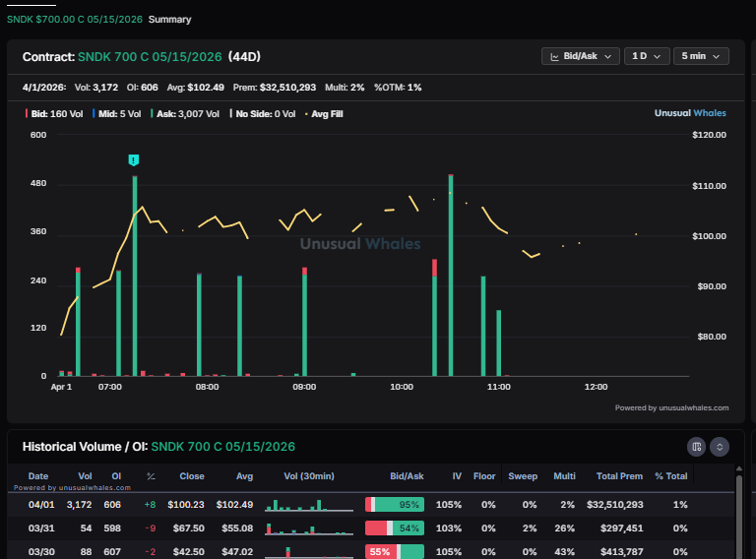Click the Prem: $32,510,293 stat in chart header
The width and height of the screenshot is (756, 559).
275,88
